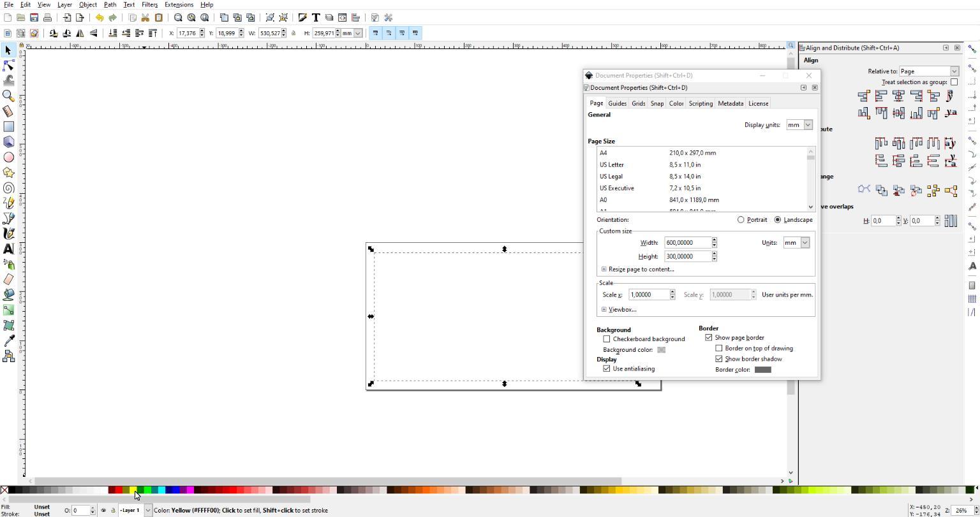
Task: Select the Dropper color picker tool
Action: point(8,340)
